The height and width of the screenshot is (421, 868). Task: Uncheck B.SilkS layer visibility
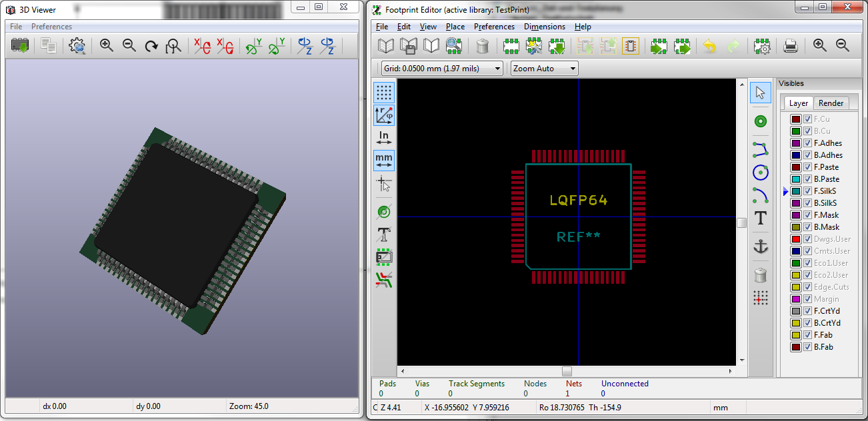809,203
